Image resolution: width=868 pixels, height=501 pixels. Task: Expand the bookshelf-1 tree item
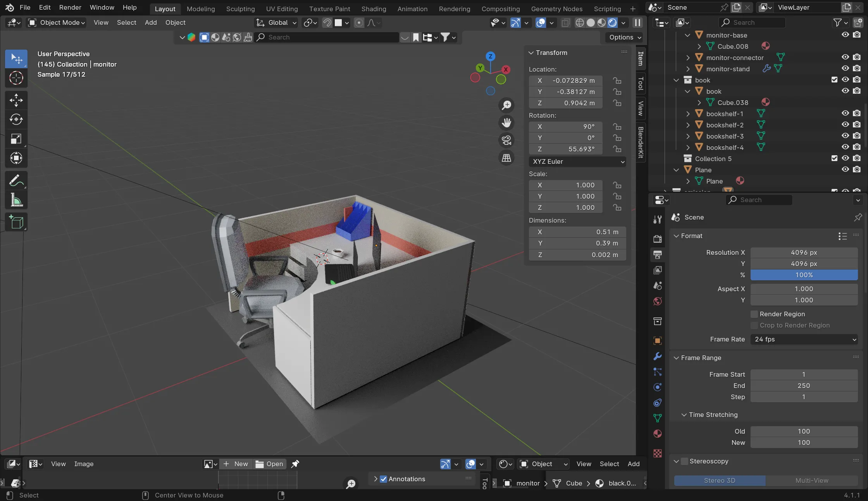click(688, 114)
